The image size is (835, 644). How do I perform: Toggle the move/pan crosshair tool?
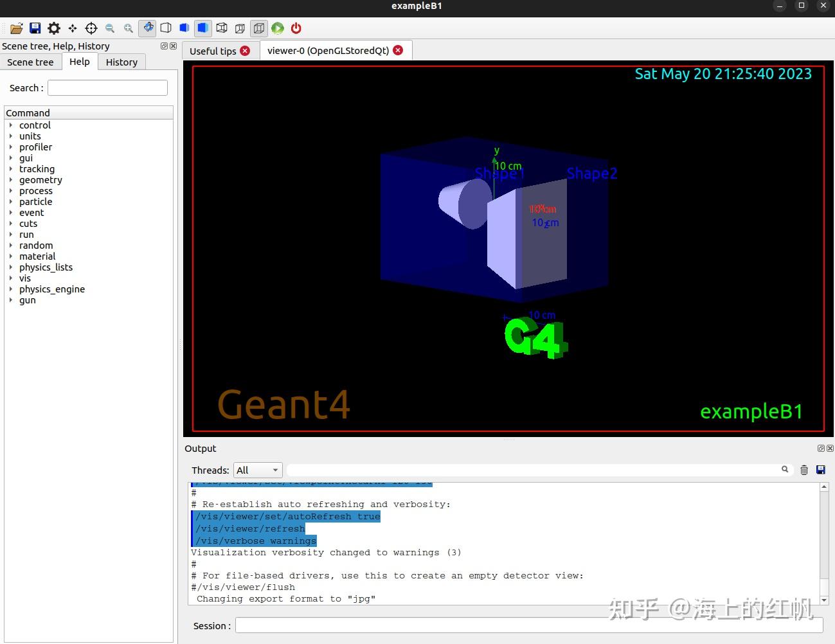coord(73,28)
